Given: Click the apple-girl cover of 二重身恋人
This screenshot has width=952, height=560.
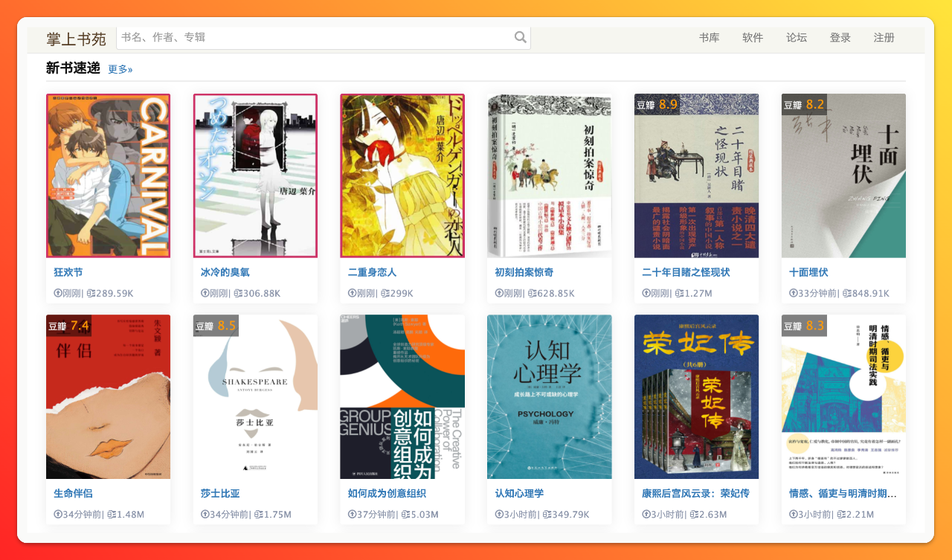Looking at the screenshot, I should tap(402, 176).
